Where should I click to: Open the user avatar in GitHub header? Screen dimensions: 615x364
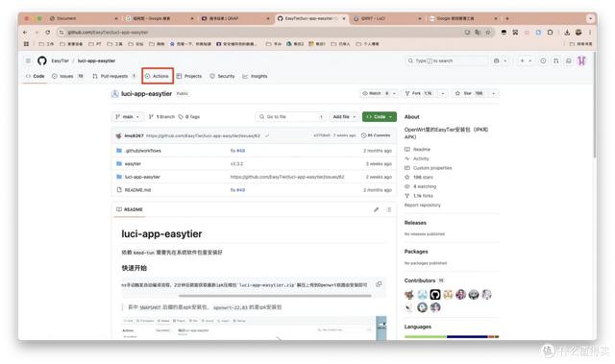click(x=581, y=61)
